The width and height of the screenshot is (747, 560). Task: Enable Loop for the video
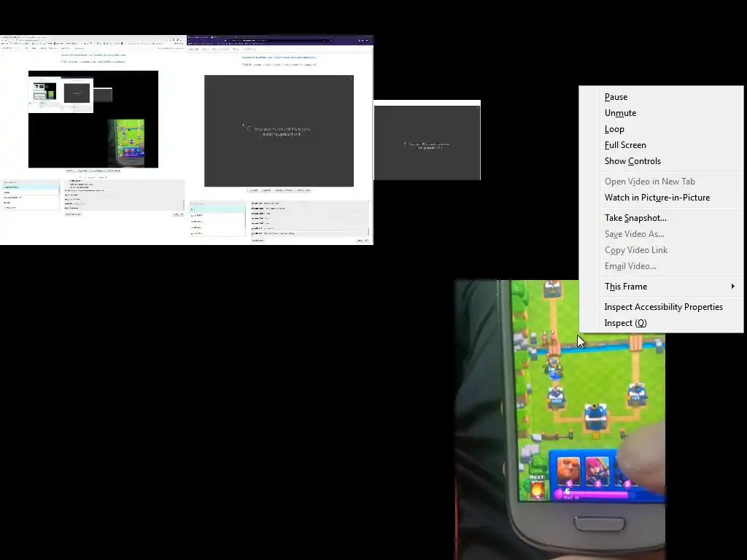coord(661,129)
